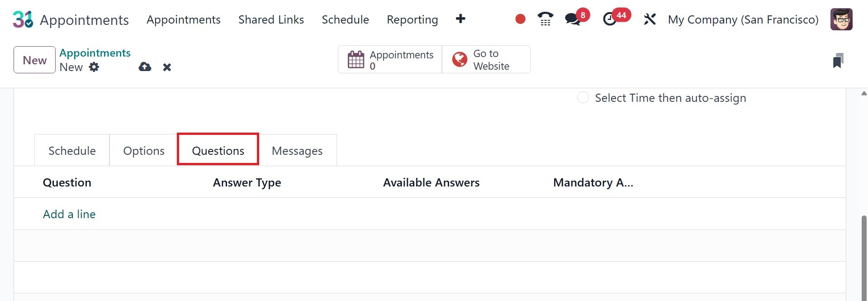This screenshot has width=868, height=301.
Task: Open the gear actions menu beside New
Action: pyautogui.click(x=94, y=67)
